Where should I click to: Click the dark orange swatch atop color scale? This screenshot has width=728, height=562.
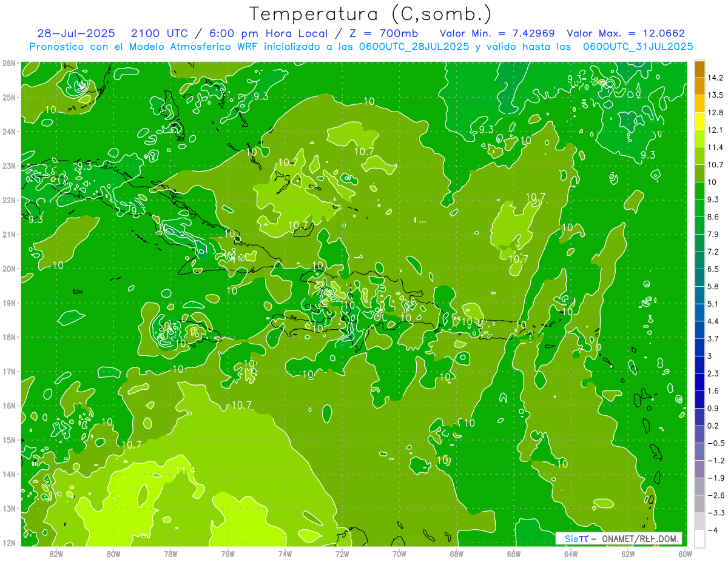pos(699,69)
